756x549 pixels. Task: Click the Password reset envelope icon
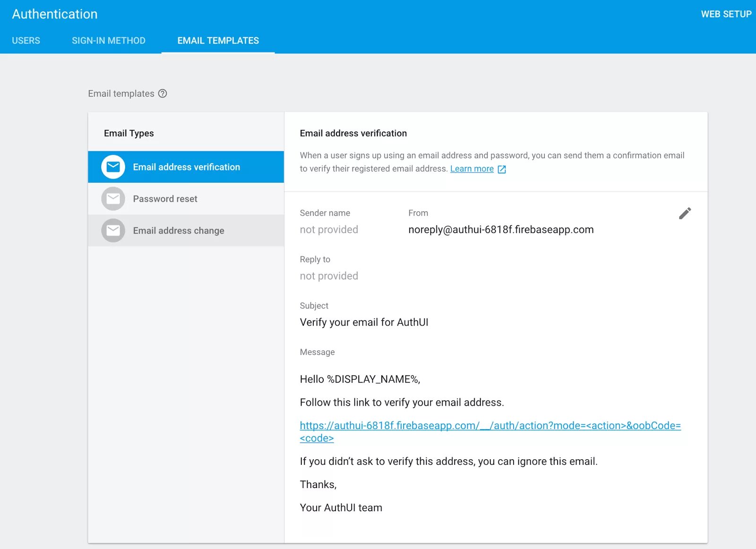pyautogui.click(x=113, y=198)
